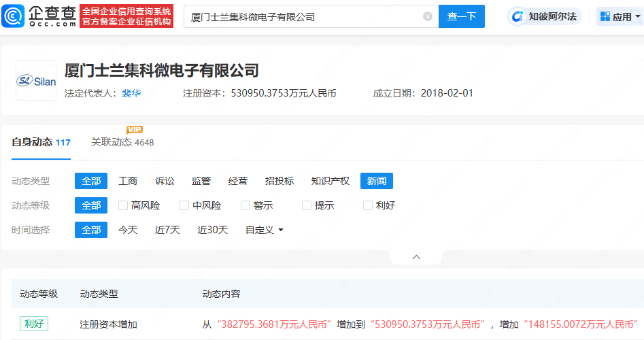
Task: Click the 动态类型 column header
Action: coord(99,294)
